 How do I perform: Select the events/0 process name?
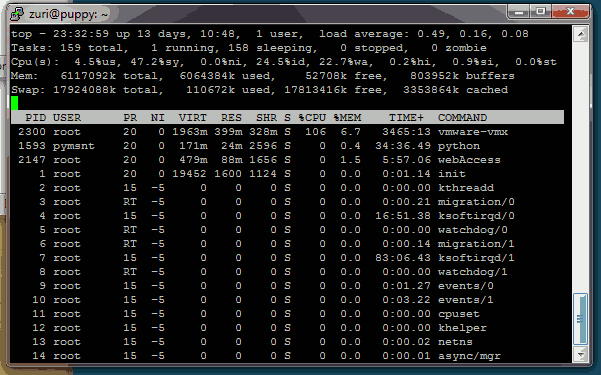click(x=466, y=286)
